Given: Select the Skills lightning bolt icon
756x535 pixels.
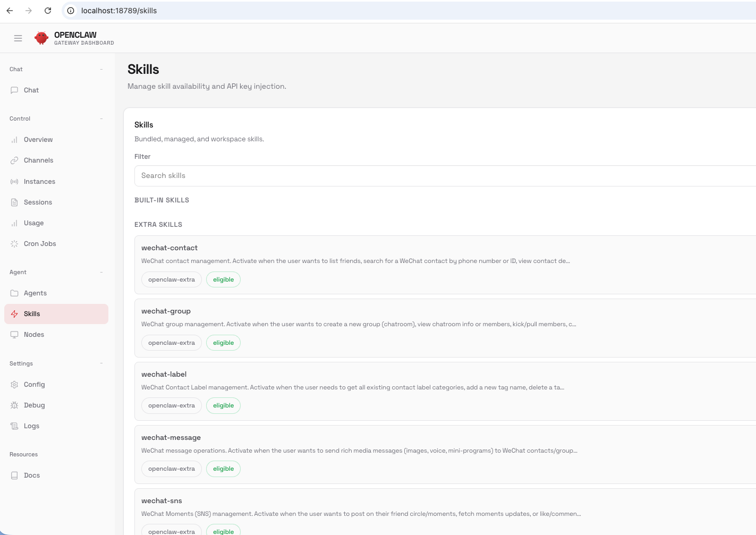Looking at the screenshot, I should tap(14, 313).
